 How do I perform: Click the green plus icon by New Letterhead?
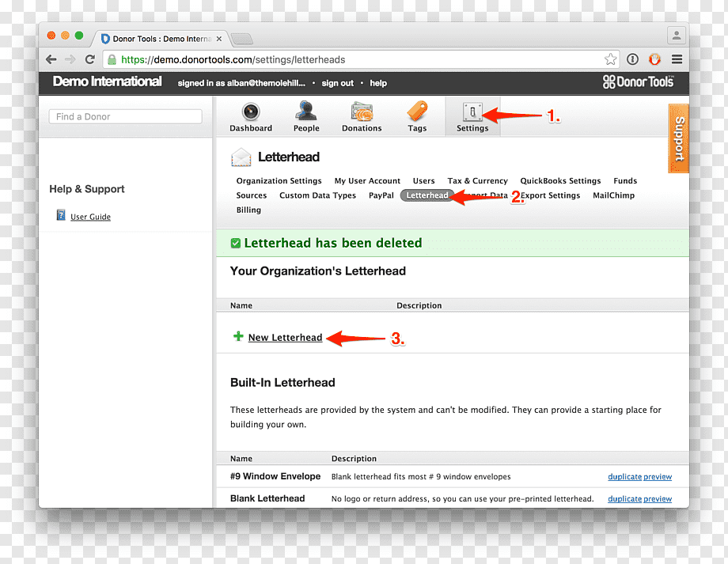point(238,336)
